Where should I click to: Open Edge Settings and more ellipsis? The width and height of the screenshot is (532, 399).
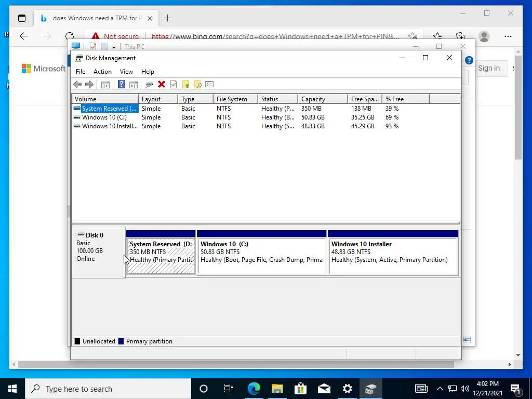tap(508, 36)
